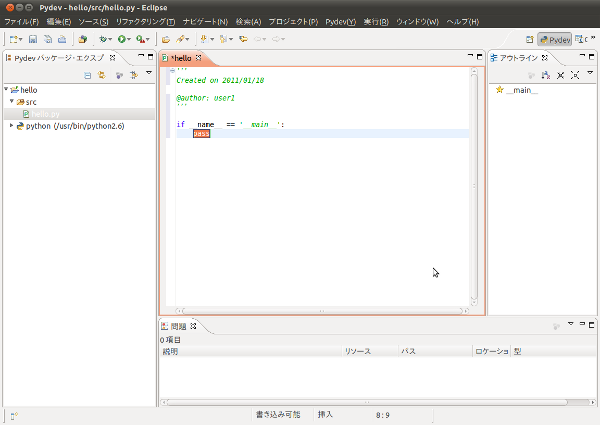Open the ナビゲート(N) menu
Image resolution: width=600 pixels, height=425 pixels.
[205, 22]
